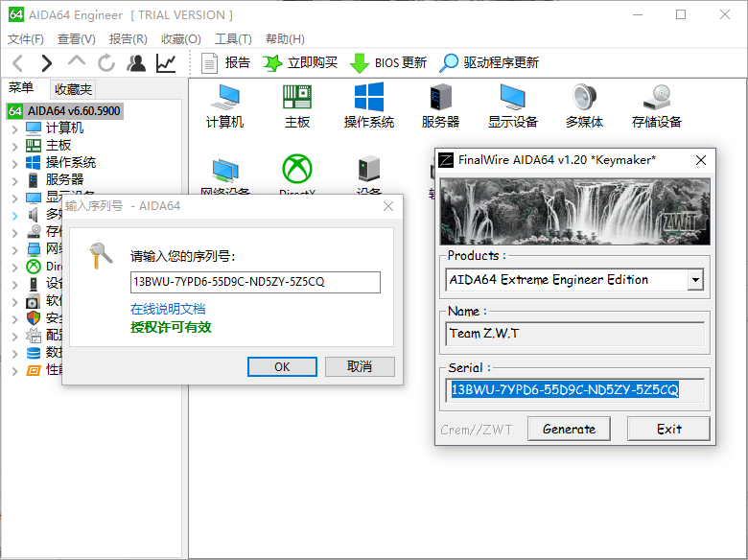Image resolution: width=748 pixels, height=560 pixels.
Task: Click the 在线说明文档 link
Action: point(168,309)
